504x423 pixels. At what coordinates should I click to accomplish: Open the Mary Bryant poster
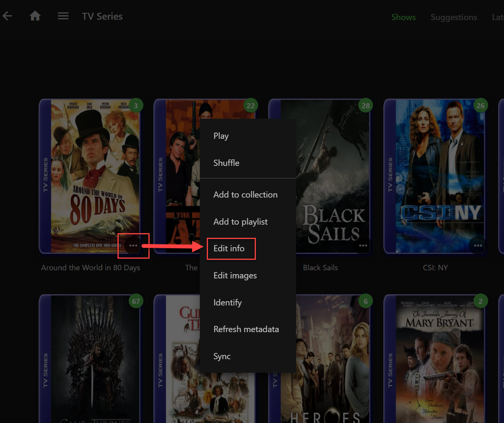(x=435, y=359)
